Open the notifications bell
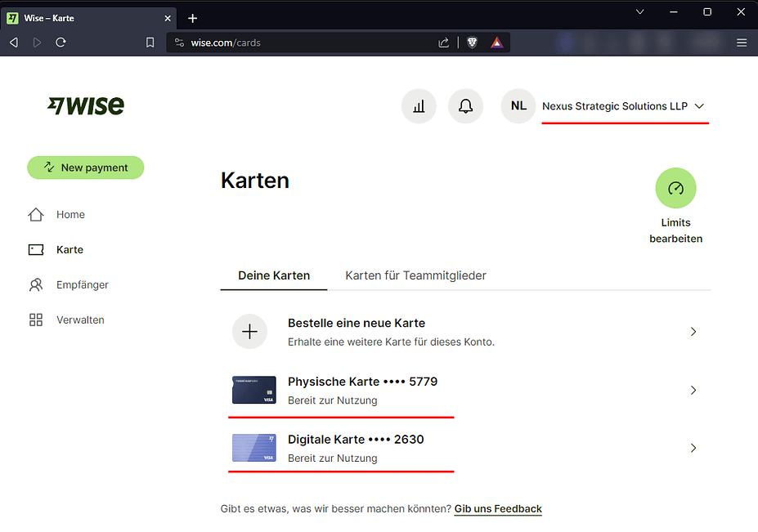758x532 pixels. 465,106
